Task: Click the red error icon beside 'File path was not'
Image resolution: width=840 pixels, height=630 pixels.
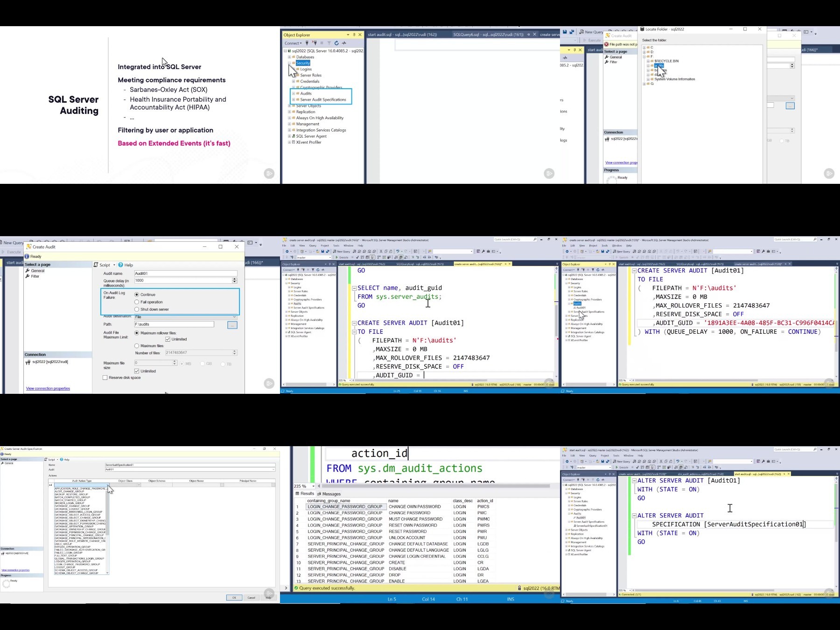Action: (x=607, y=44)
